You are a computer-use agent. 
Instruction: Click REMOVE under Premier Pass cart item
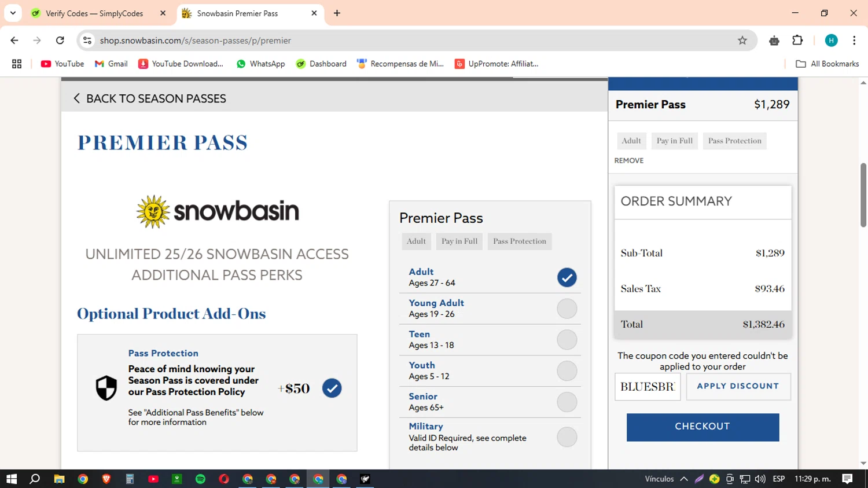tap(629, 160)
